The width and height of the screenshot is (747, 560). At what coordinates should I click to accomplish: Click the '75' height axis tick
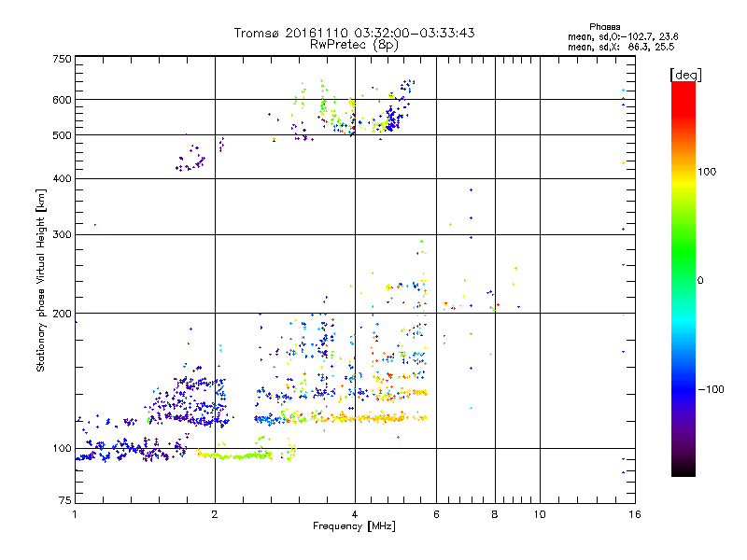click(x=65, y=500)
